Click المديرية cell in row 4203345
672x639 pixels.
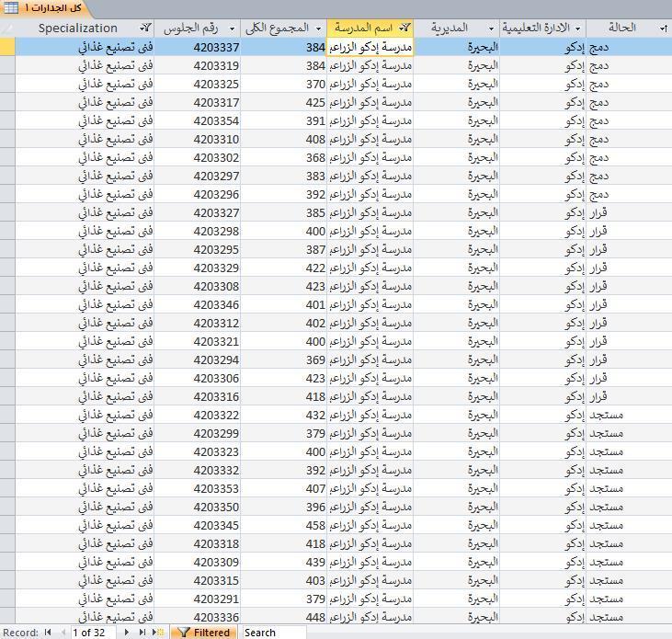pos(457,525)
